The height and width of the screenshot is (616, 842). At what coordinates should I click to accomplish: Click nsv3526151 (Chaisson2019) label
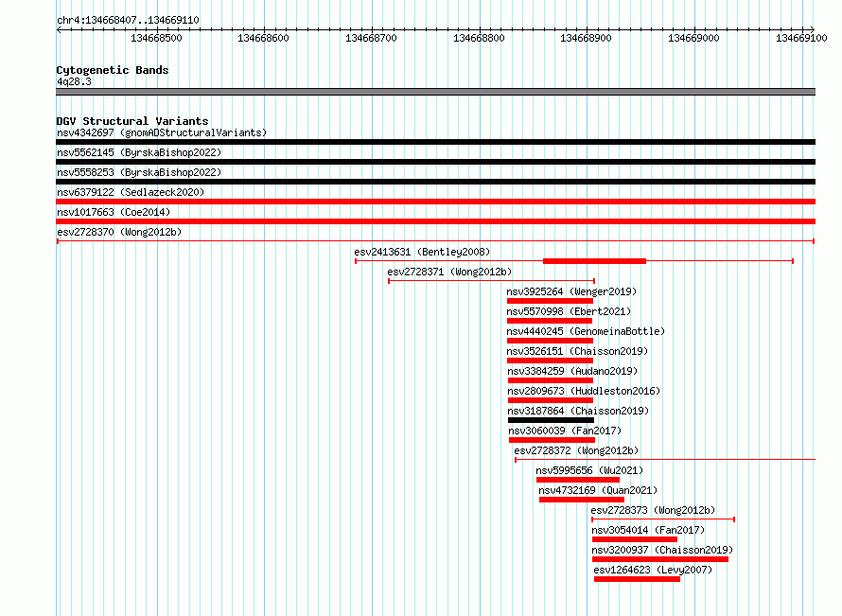(x=577, y=351)
